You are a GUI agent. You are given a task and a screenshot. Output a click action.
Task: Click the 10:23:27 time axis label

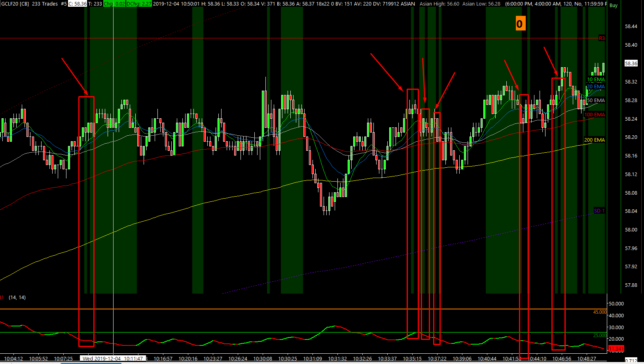coord(213,359)
